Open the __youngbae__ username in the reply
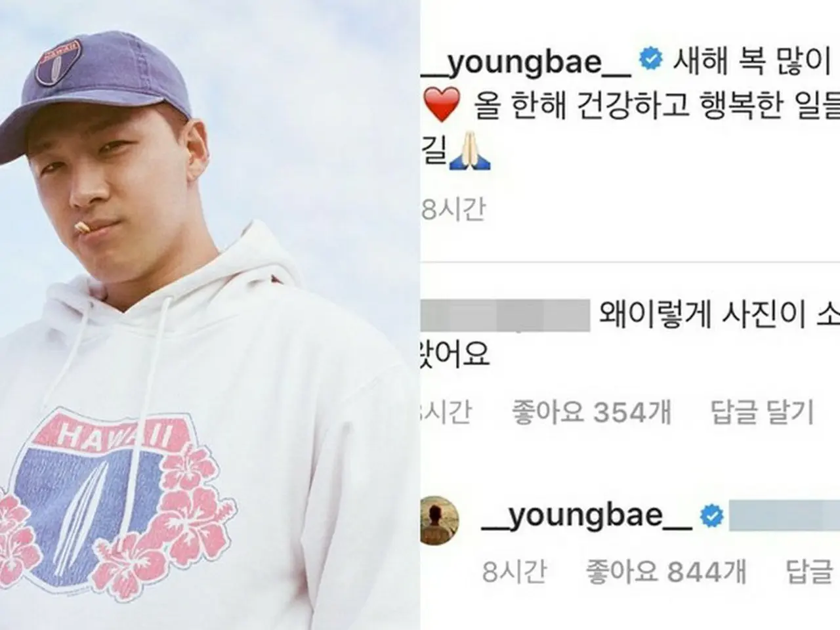Image resolution: width=840 pixels, height=630 pixels. coord(587,518)
